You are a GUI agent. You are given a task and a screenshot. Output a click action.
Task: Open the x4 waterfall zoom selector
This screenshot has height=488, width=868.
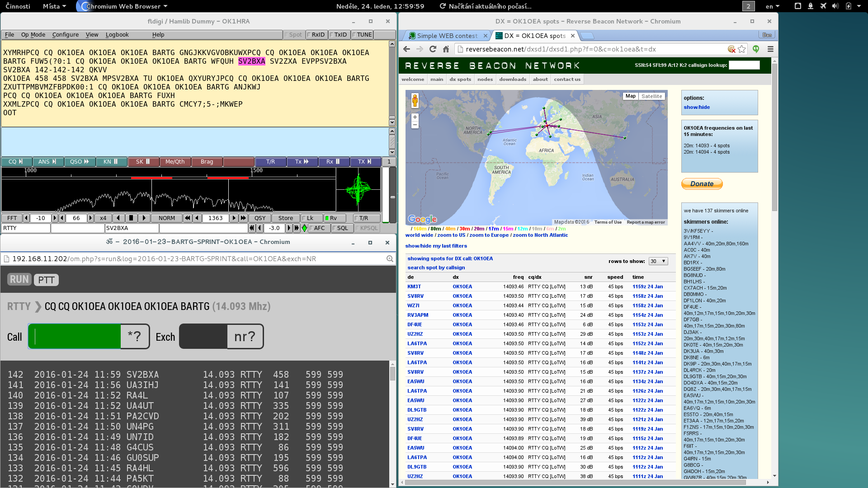point(103,218)
